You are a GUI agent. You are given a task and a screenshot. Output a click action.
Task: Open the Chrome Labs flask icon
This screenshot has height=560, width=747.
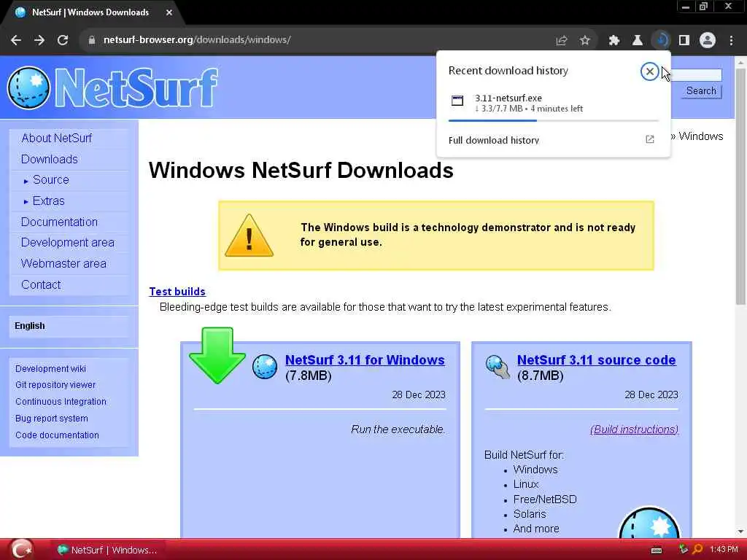point(638,41)
